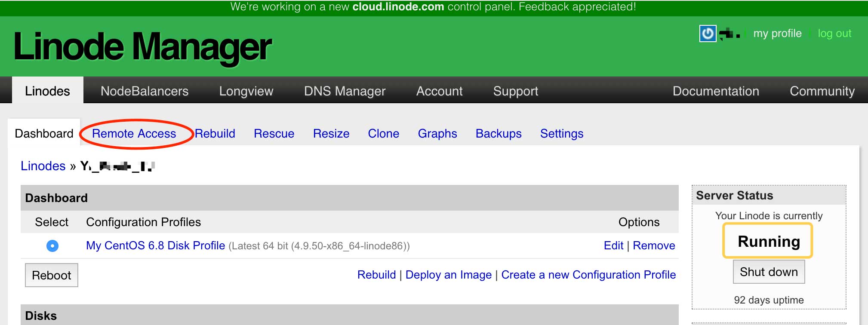The image size is (868, 325).
Task: Open the Linodes main tab
Action: (47, 91)
